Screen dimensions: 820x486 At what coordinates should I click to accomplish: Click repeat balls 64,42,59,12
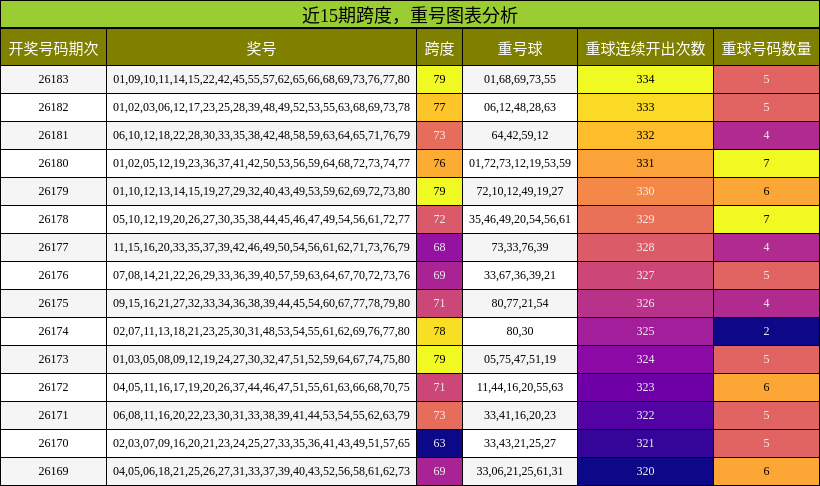tap(520, 135)
